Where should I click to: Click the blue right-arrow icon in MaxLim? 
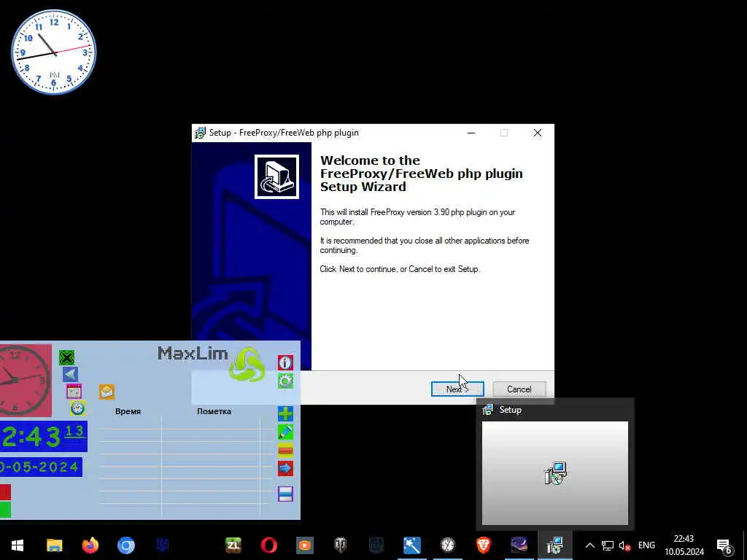pos(285,469)
